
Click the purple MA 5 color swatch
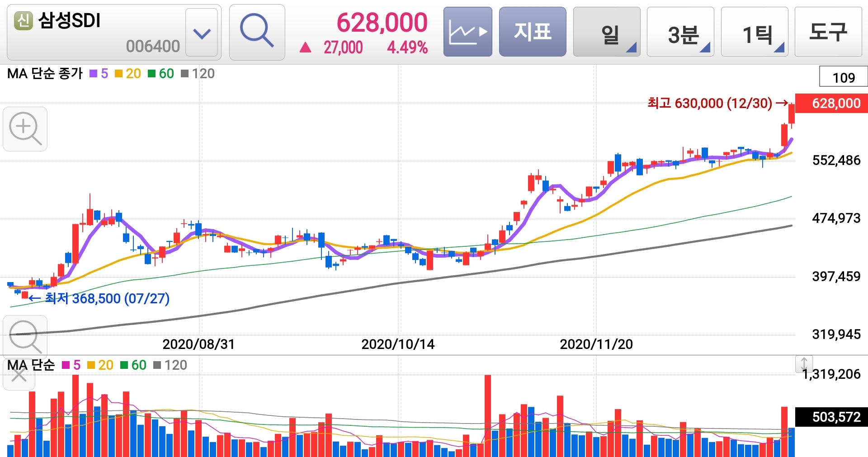[94, 74]
